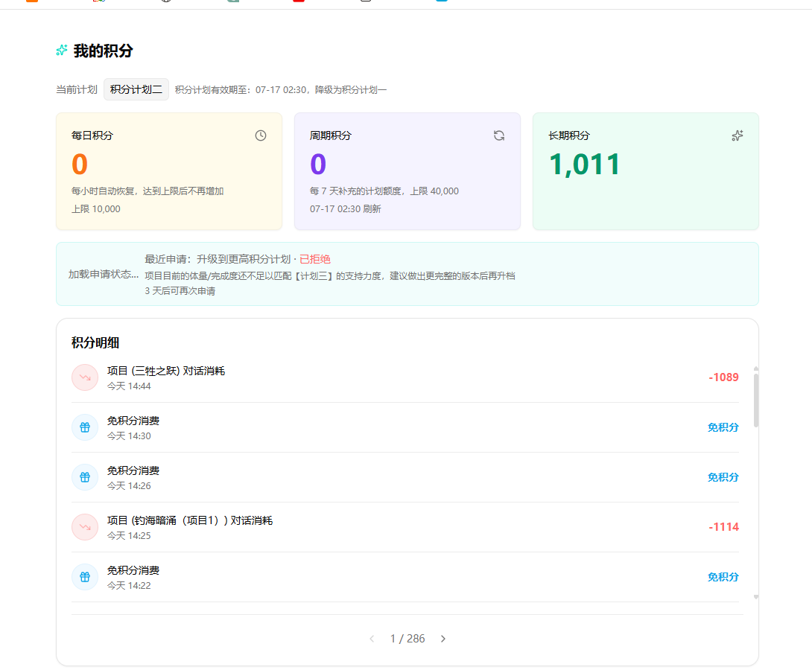
Task: Click the 周期积分 card title
Action: [331, 135]
